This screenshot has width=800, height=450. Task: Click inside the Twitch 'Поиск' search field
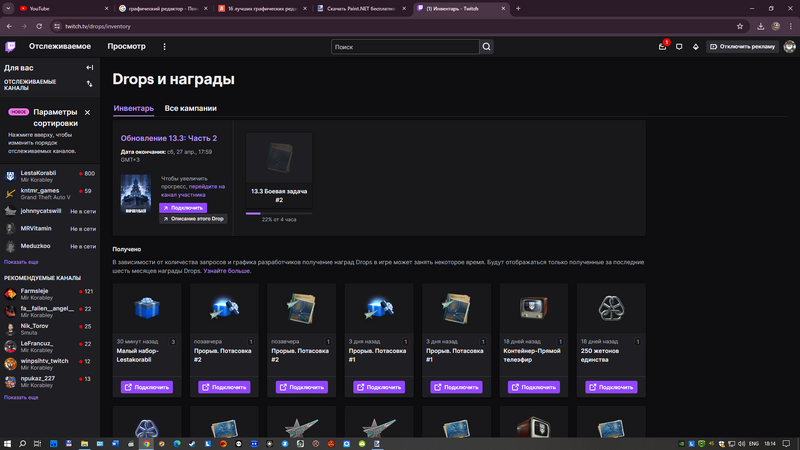point(405,46)
